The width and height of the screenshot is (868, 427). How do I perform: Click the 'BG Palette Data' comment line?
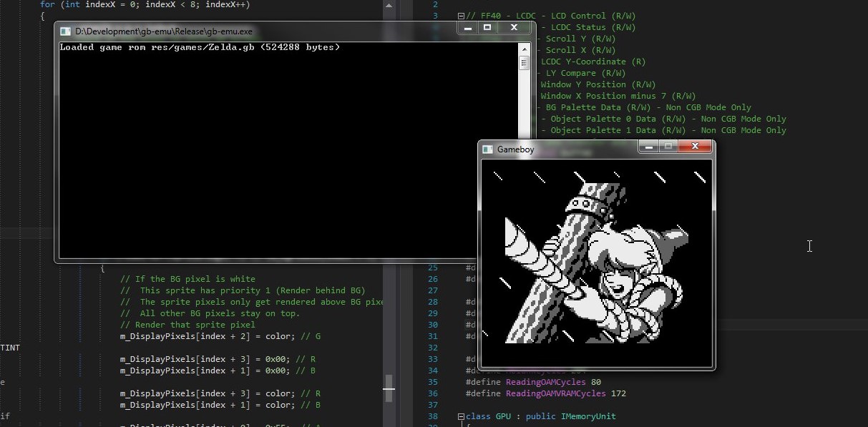(648, 107)
